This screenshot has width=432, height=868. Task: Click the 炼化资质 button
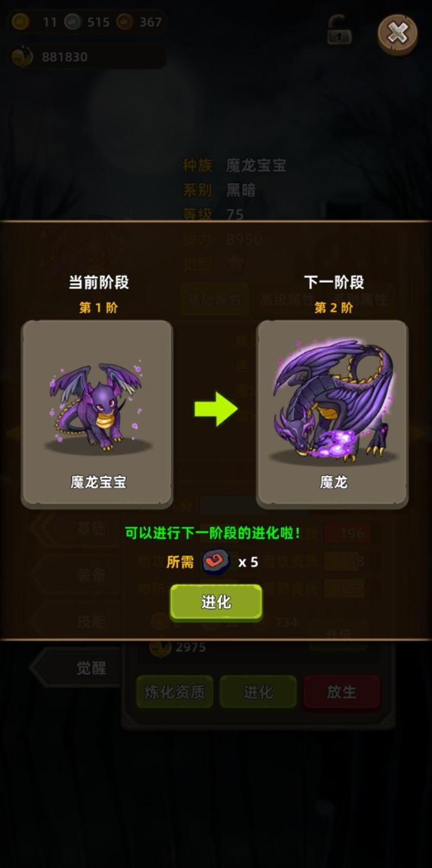click(x=175, y=692)
